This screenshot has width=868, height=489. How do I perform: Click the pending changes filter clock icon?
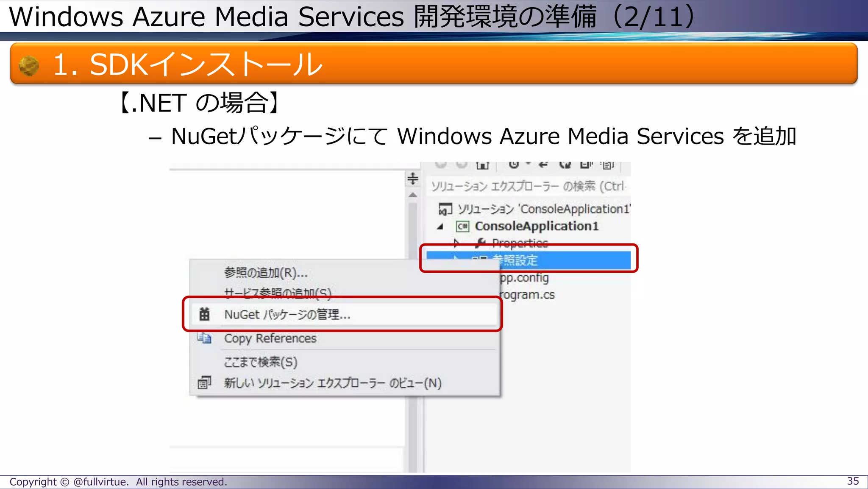point(514,165)
